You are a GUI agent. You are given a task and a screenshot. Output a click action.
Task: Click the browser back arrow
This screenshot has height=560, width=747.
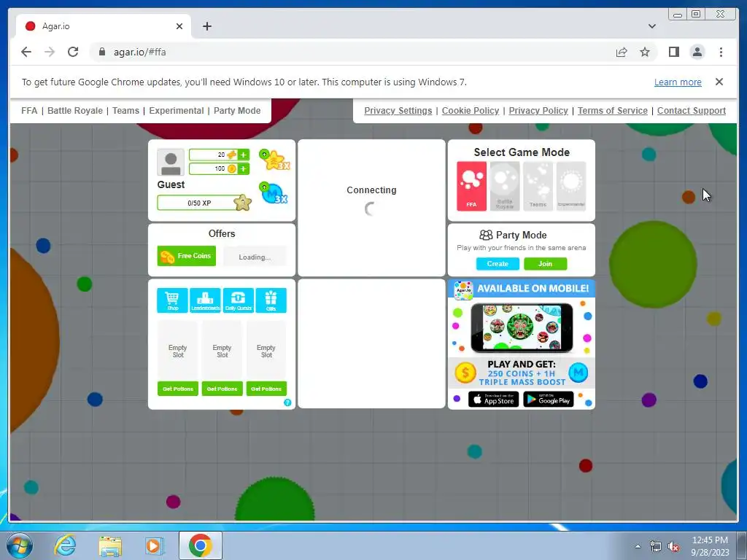pos(26,52)
